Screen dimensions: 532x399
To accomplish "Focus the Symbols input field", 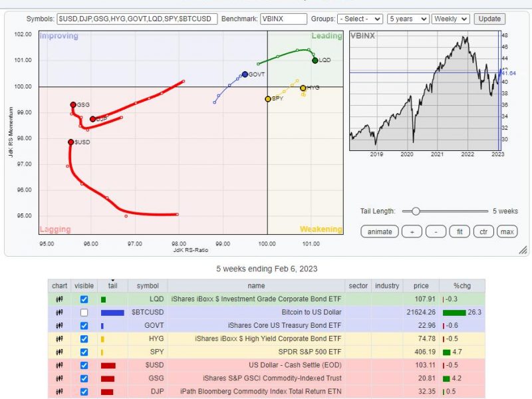I will point(137,19).
